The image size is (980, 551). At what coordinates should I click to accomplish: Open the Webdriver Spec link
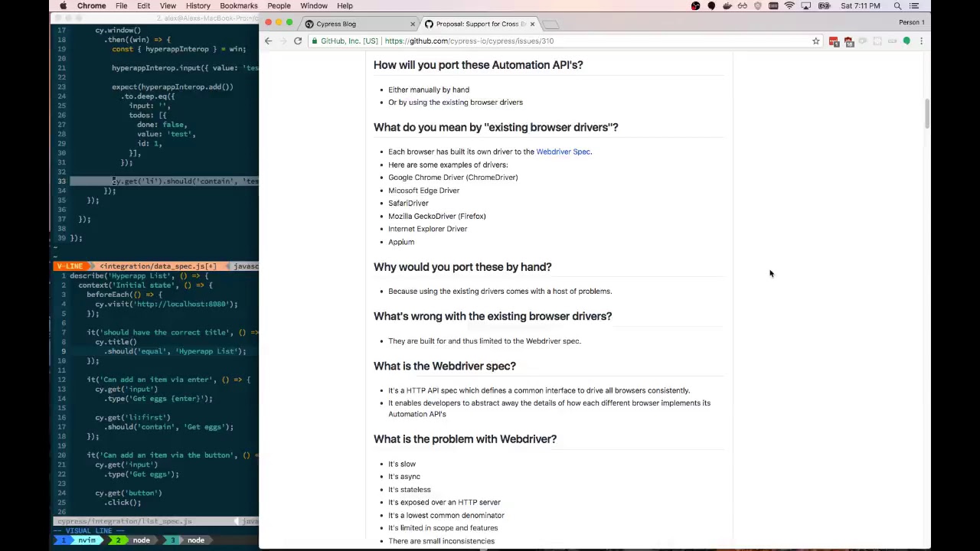[x=563, y=152]
